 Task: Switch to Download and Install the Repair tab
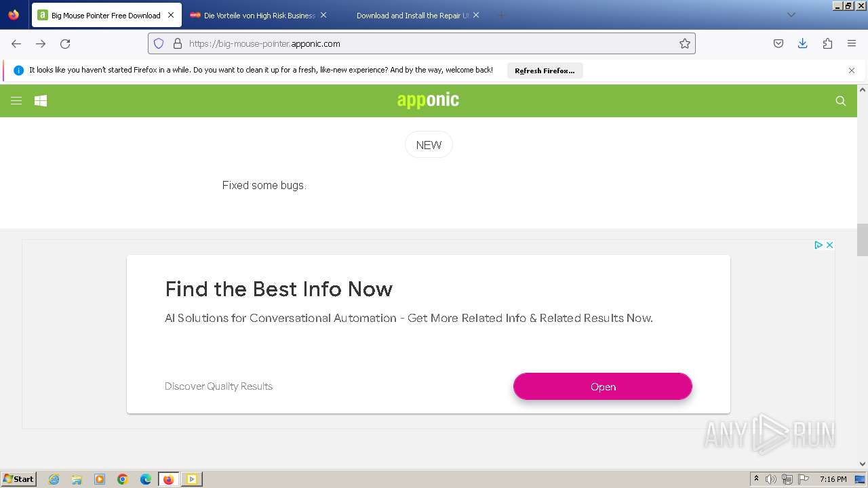tap(412, 15)
